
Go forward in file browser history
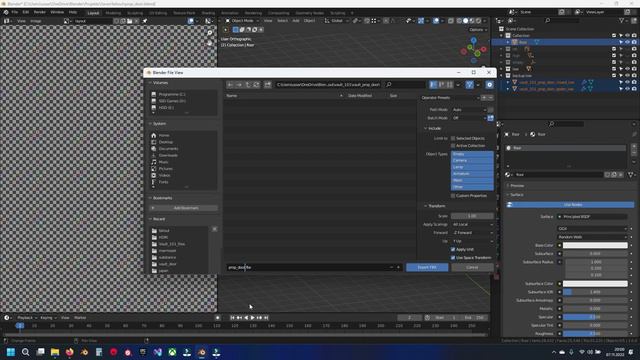(x=239, y=84)
